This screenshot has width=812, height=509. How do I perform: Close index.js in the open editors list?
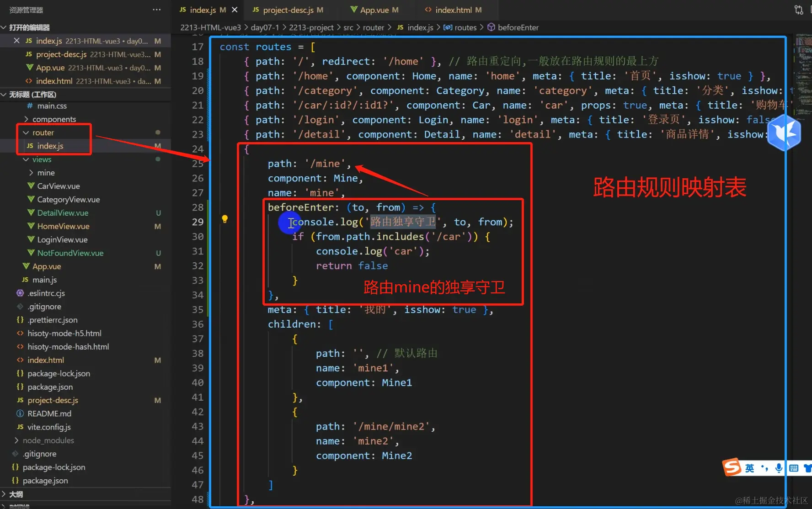pyautogui.click(x=16, y=41)
